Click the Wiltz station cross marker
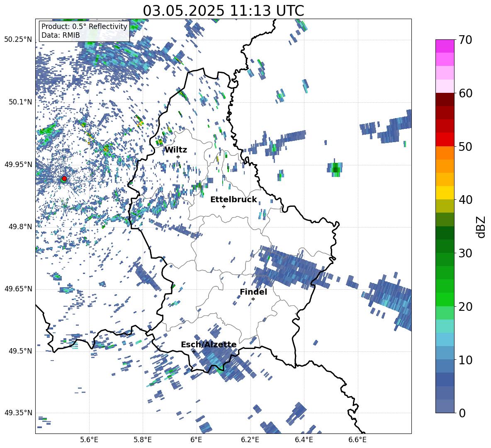Screen dimensions: 491x448 point(178,157)
